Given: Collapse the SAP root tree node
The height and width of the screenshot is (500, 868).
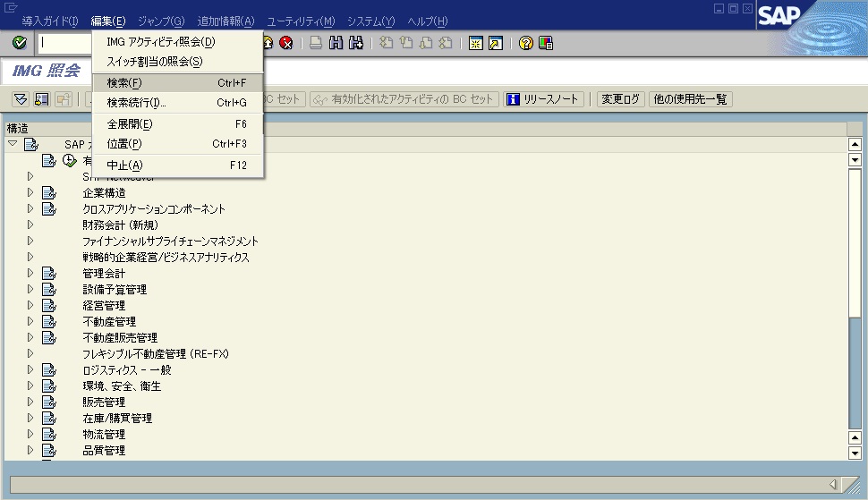Looking at the screenshot, I should tap(13, 144).
